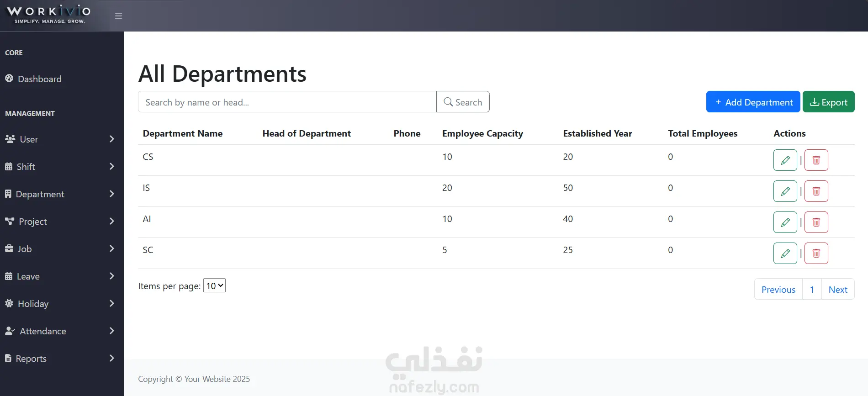
Task: Expand the User menu chevron
Action: pos(111,139)
